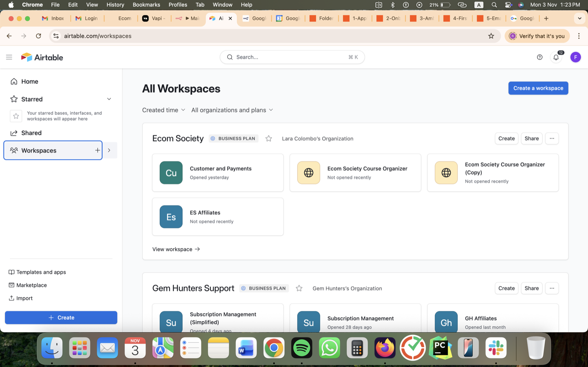Open Spotify from the Dock
This screenshot has height=367, width=588.
(x=301, y=348)
